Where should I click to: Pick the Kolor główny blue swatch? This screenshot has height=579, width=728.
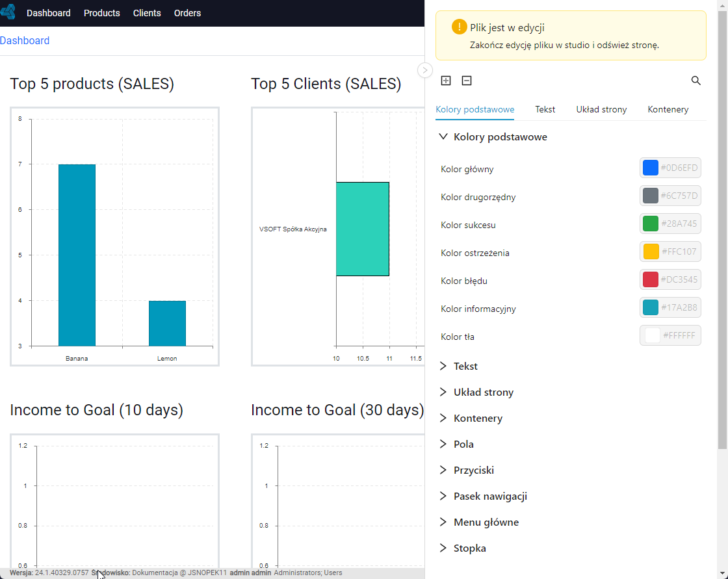pos(651,168)
